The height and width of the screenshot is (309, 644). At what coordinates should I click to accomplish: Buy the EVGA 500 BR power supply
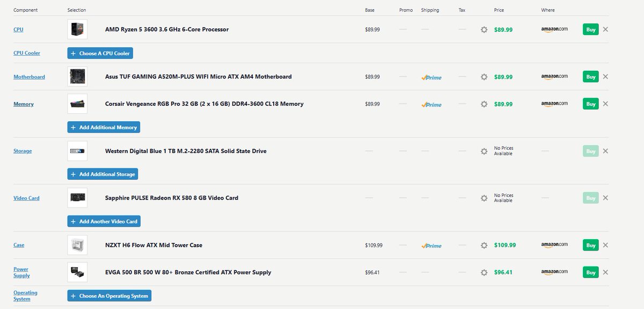coord(591,273)
